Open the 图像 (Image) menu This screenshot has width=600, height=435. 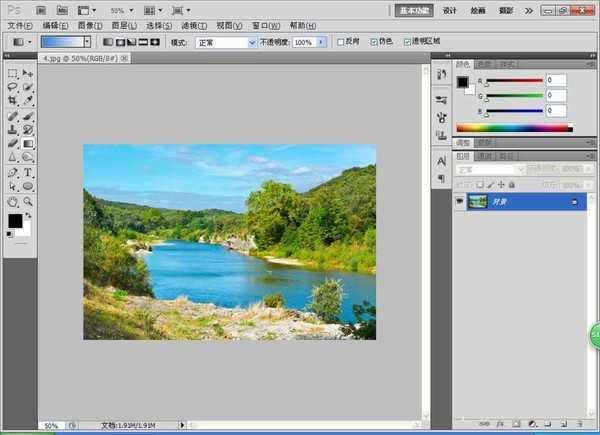pos(89,25)
